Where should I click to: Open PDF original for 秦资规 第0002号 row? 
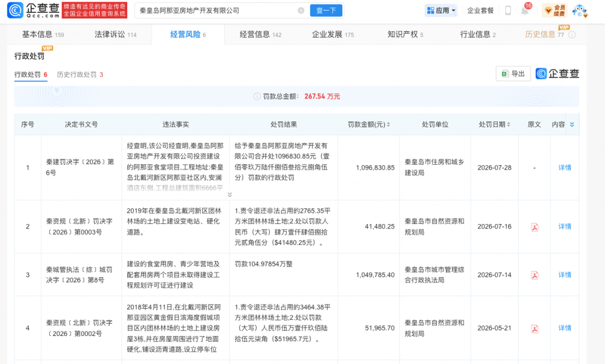click(534, 329)
